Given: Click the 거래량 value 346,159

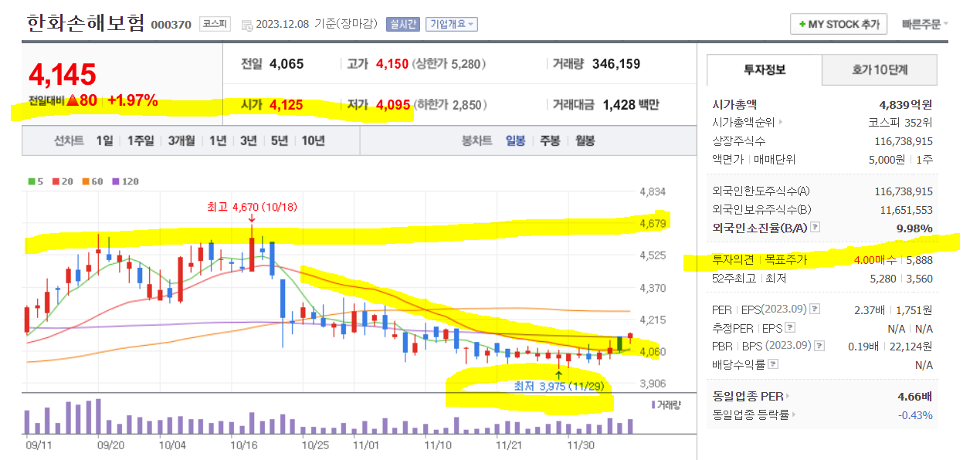Looking at the screenshot, I should [x=616, y=64].
